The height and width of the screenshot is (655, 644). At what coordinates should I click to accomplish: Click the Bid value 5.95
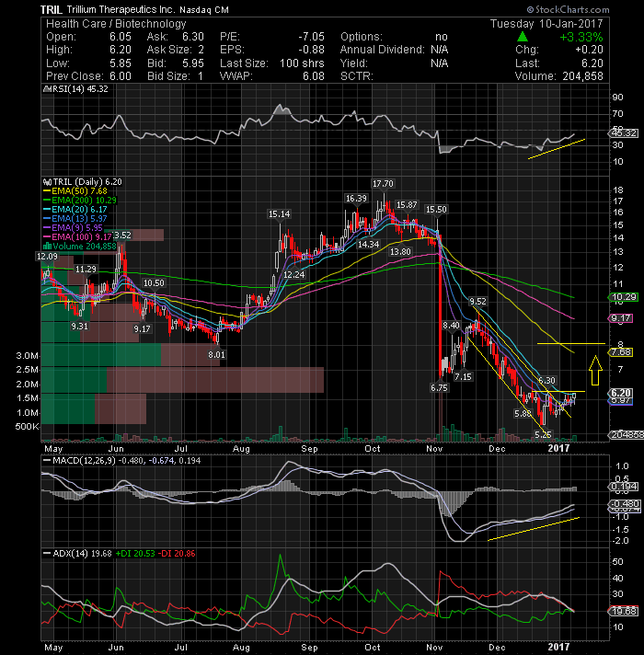(193, 63)
